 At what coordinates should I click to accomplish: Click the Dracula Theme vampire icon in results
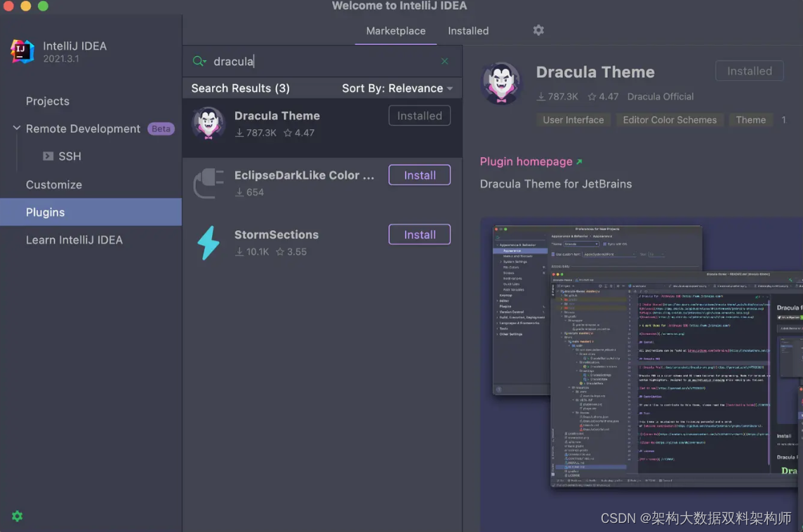pos(208,124)
